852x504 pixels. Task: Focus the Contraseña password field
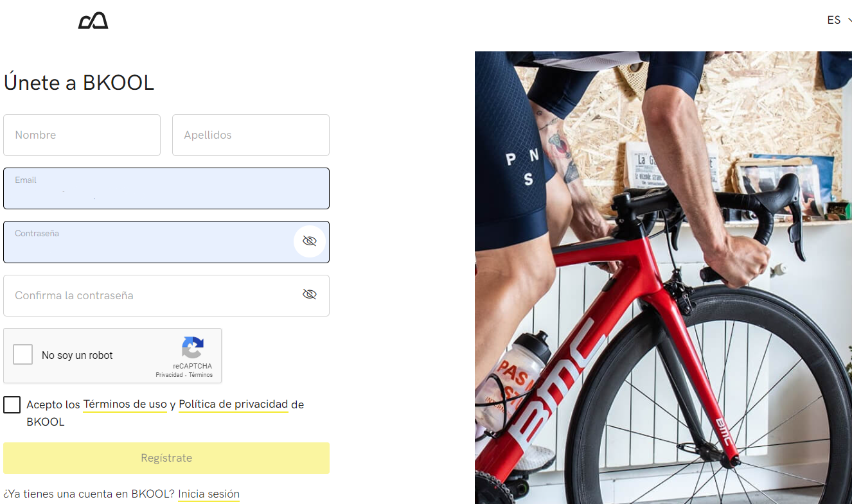[x=148, y=242]
